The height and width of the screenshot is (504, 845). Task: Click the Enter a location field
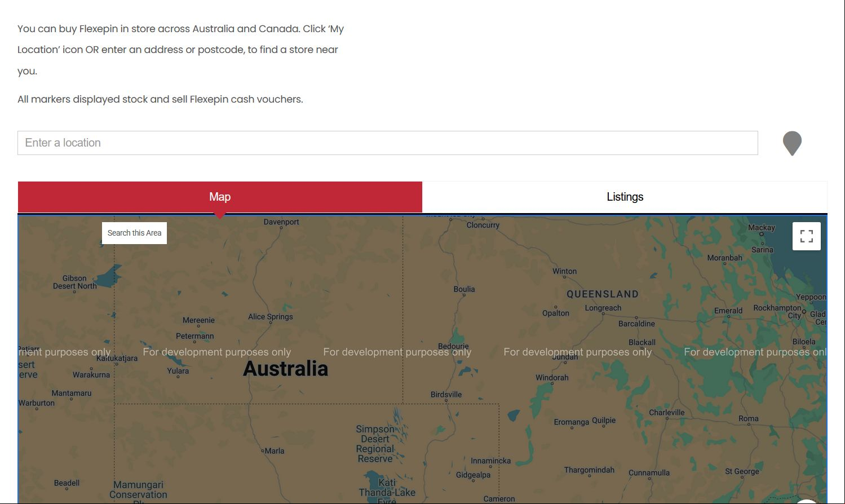click(388, 143)
